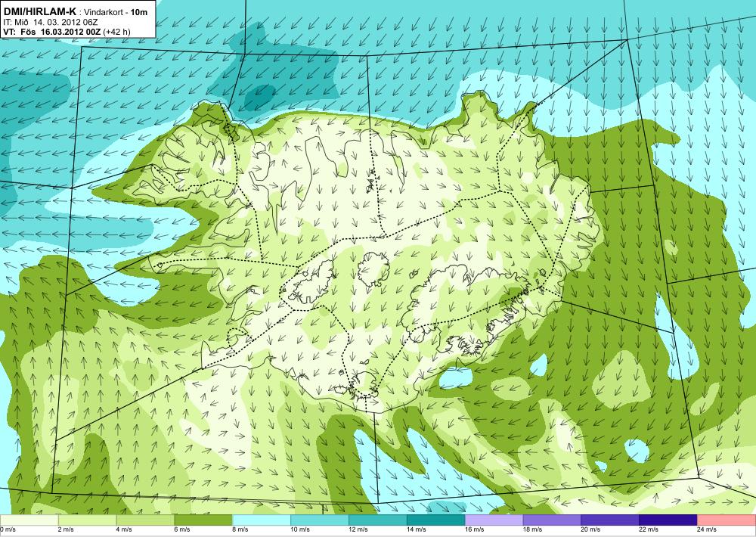Click the "6 m/s" legend label
This screenshot has width=756, height=537.
pyautogui.click(x=182, y=529)
